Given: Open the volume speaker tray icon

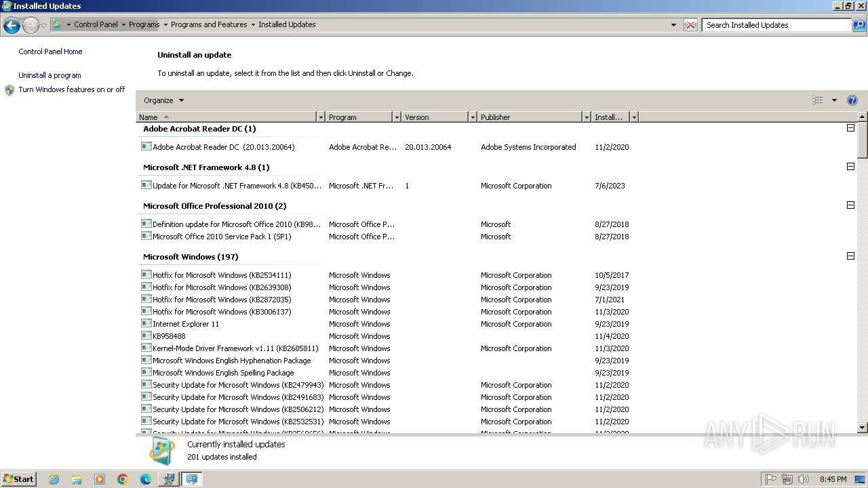Looking at the screenshot, I should [x=804, y=479].
